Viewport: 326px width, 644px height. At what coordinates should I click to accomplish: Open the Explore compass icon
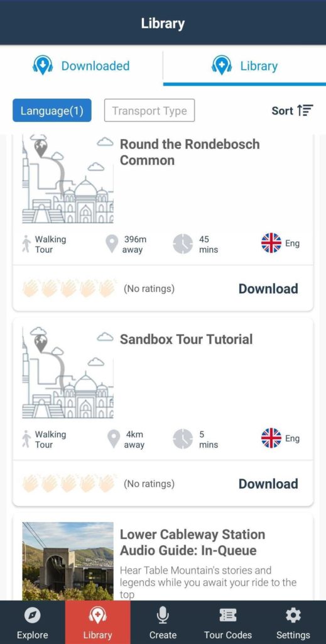click(x=33, y=615)
